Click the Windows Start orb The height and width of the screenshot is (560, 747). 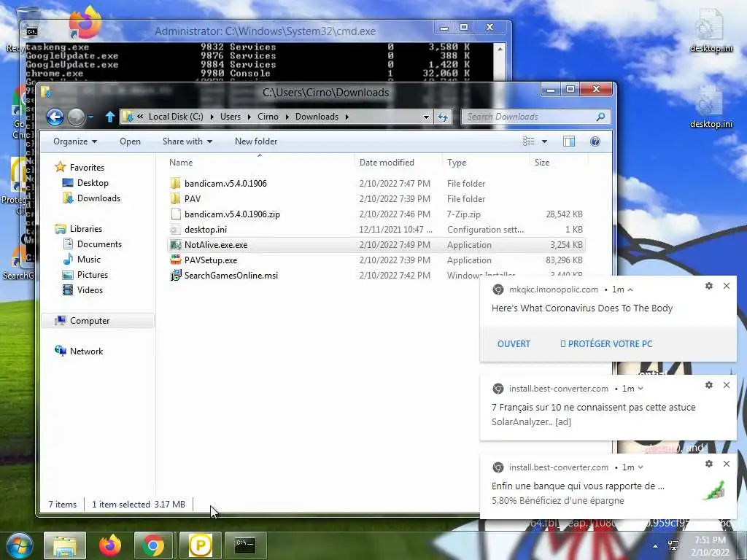point(19,545)
